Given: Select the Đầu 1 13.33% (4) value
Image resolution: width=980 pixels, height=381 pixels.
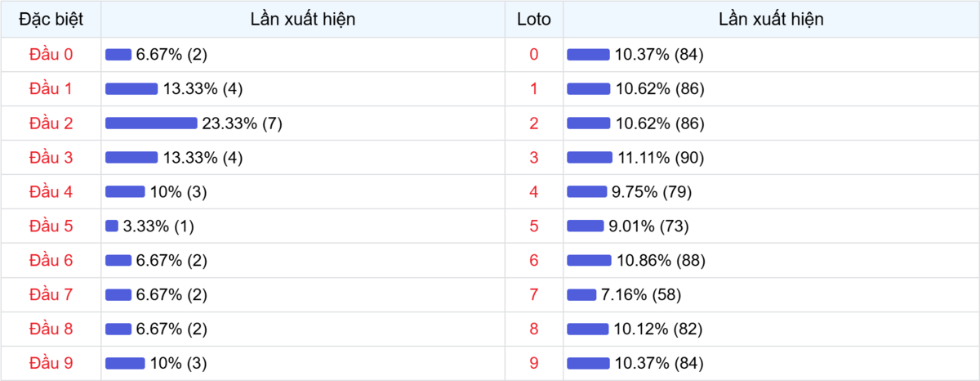Looking at the screenshot, I should pos(203,89).
